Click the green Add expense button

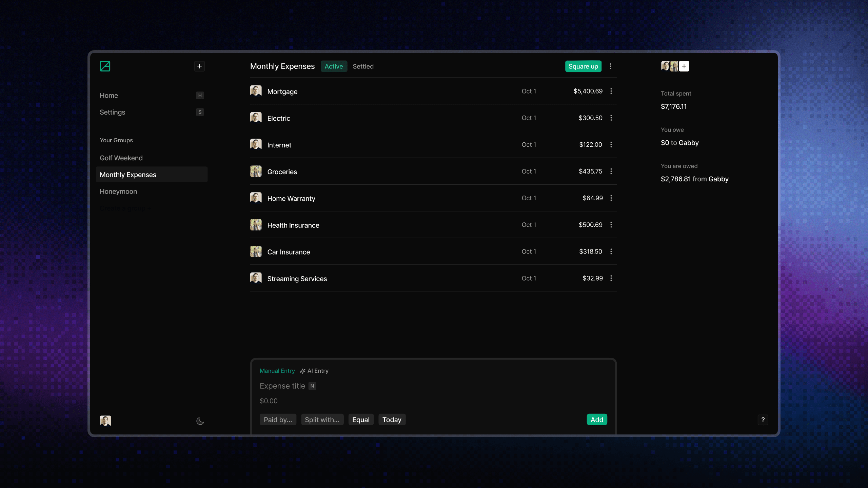[x=597, y=420]
